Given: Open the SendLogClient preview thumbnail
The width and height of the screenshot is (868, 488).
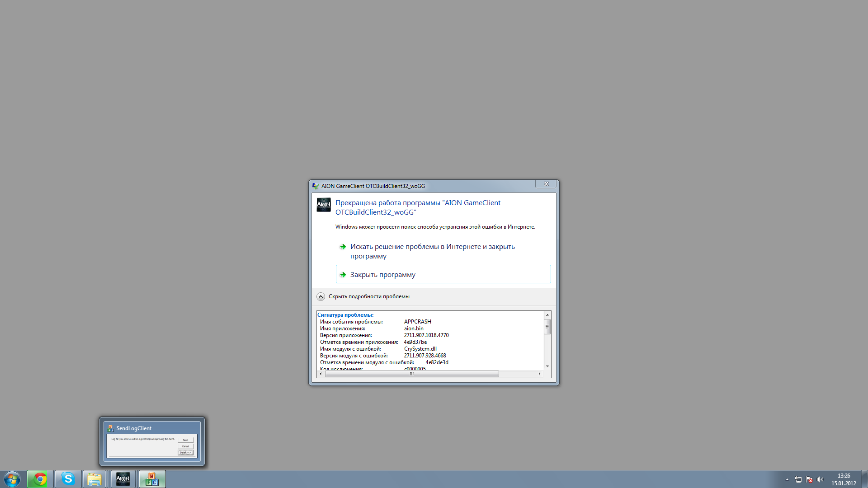Looking at the screenshot, I should (x=152, y=446).
